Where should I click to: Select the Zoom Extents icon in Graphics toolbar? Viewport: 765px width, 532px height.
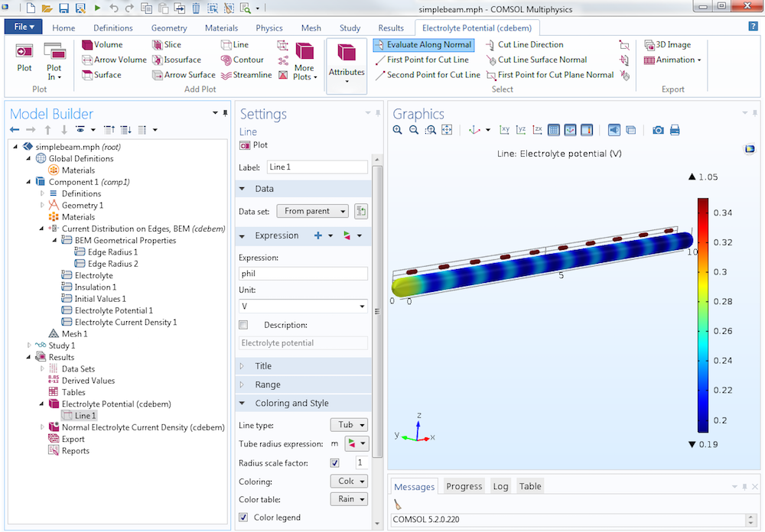[448, 130]
